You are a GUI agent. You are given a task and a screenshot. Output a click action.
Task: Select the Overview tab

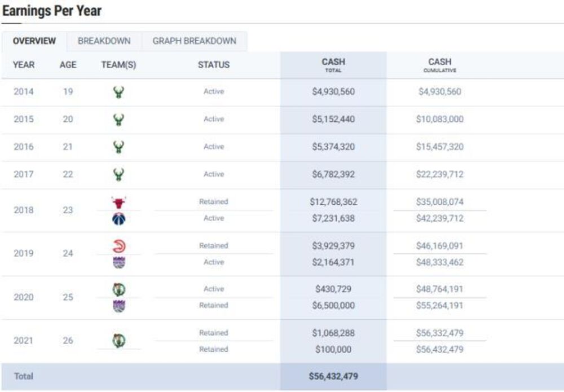(34, 41)
